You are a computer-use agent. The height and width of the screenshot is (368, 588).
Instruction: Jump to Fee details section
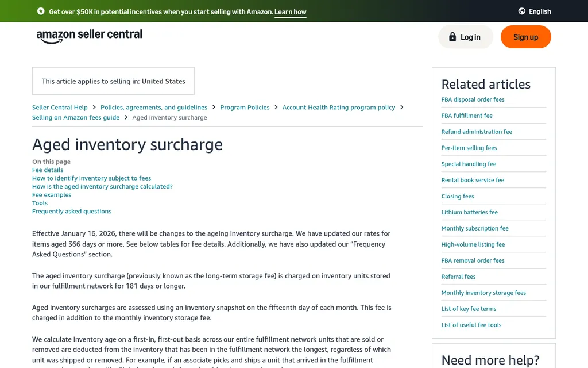(x=48, y=170)
